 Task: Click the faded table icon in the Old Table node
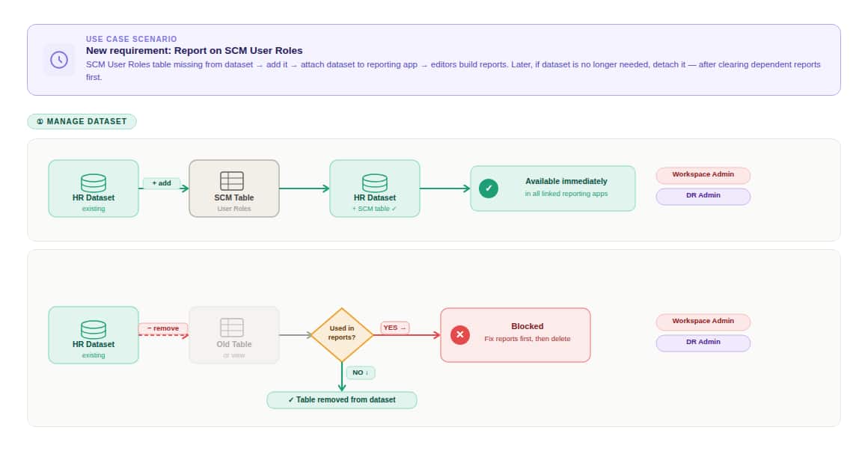[x=232, y=328]
